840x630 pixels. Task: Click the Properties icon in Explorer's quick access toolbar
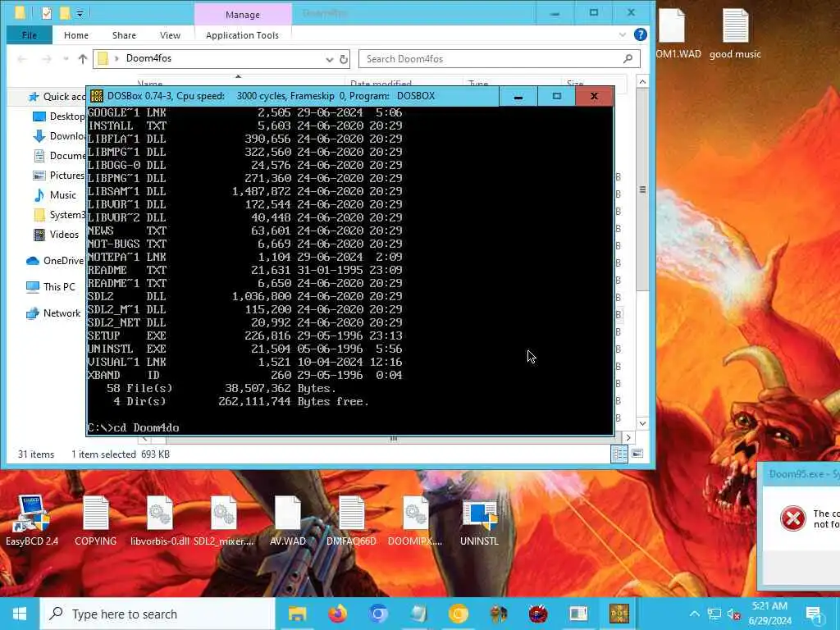47,13
